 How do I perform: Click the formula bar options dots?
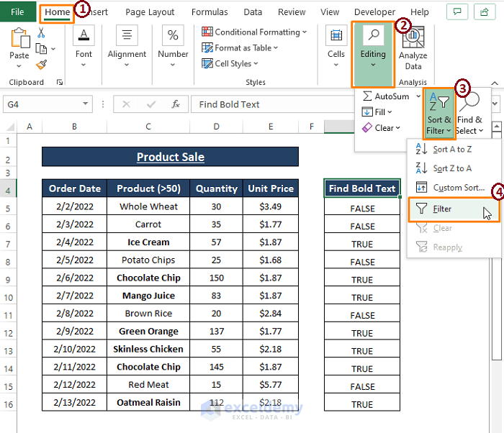click(103, 104)
